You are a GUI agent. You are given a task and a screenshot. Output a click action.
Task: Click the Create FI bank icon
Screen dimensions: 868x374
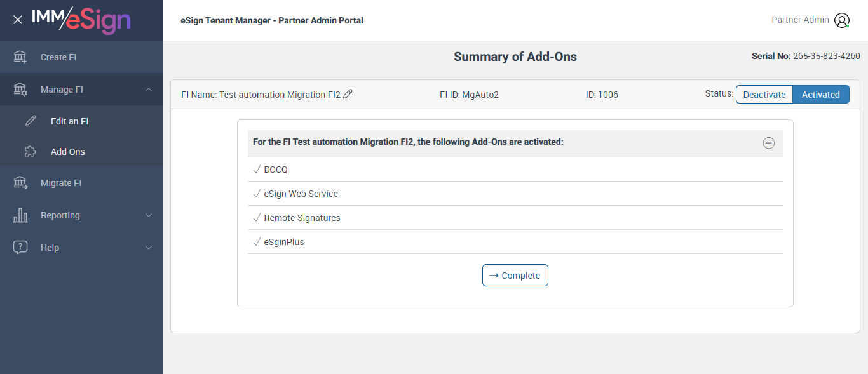[20, 57]
